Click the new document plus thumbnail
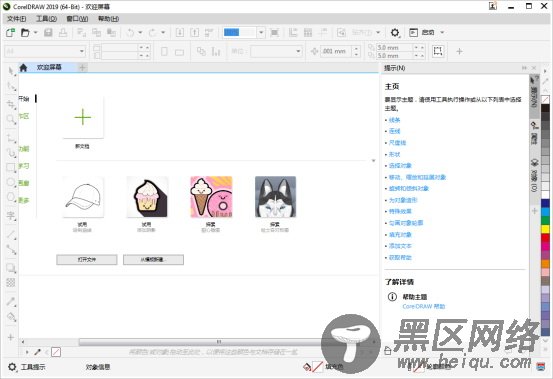The height and width of the screenshot is (379, 553). (x=83, y=117)
